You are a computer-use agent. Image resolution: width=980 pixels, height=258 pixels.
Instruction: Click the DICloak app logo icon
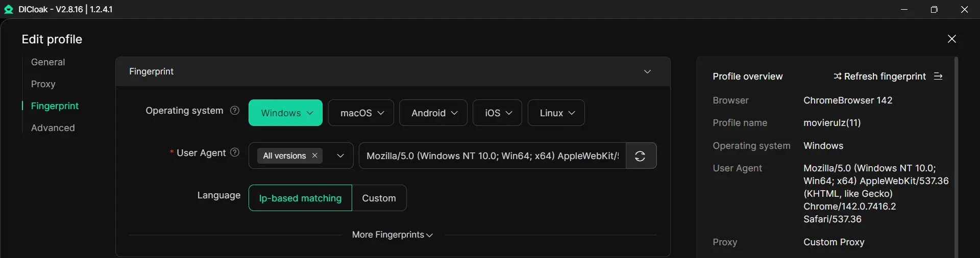point(9,9)
